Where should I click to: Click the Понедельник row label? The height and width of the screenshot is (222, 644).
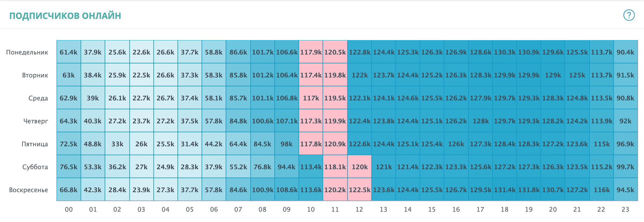point(27,52)
